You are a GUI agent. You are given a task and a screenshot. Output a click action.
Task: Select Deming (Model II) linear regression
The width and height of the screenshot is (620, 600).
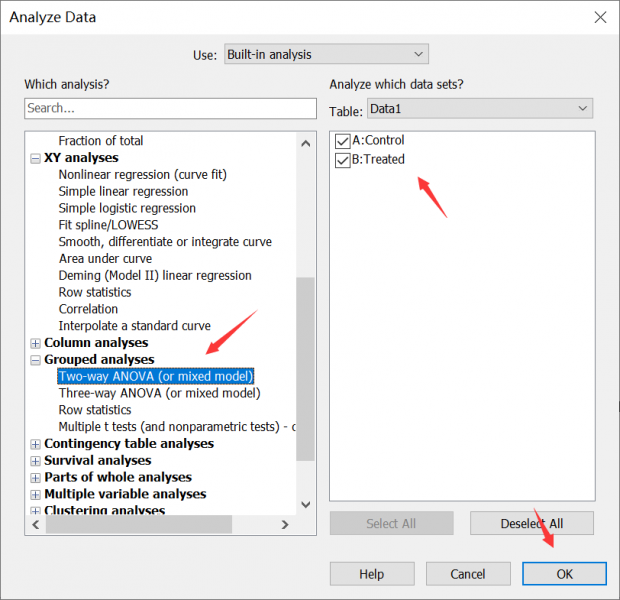155,275
